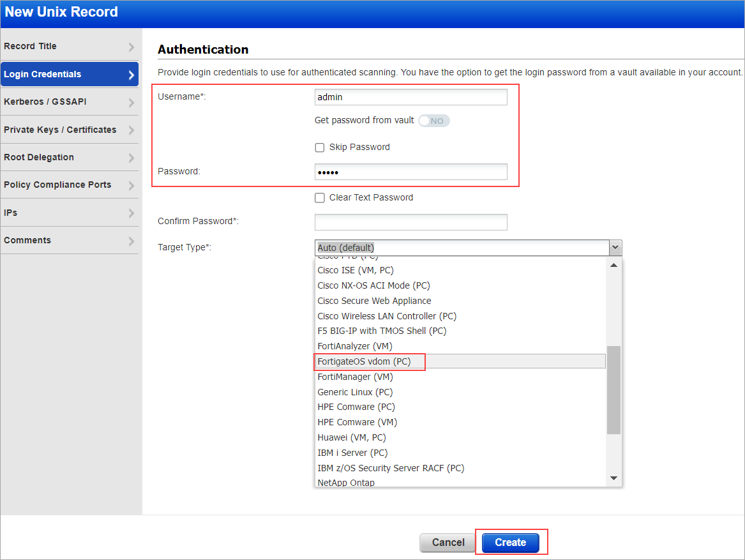Viewport: 745px width, 560px height.
Task: Click inside the Confirm Password field
Action: click(x=410, y=222)
